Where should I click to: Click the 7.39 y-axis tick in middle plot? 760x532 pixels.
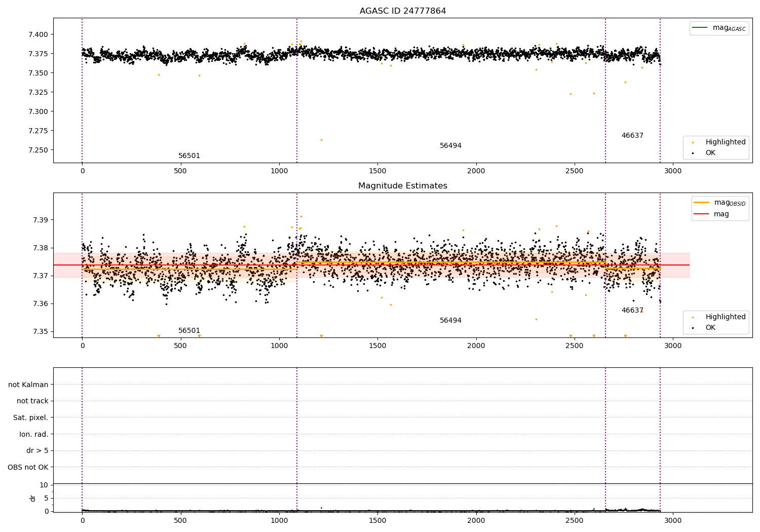coord(41,220)
